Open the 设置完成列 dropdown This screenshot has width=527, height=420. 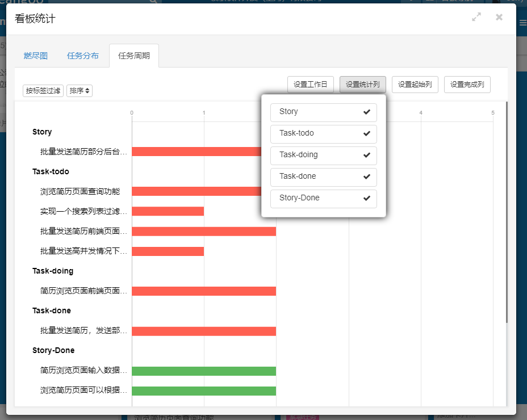(x=467, y=85)
